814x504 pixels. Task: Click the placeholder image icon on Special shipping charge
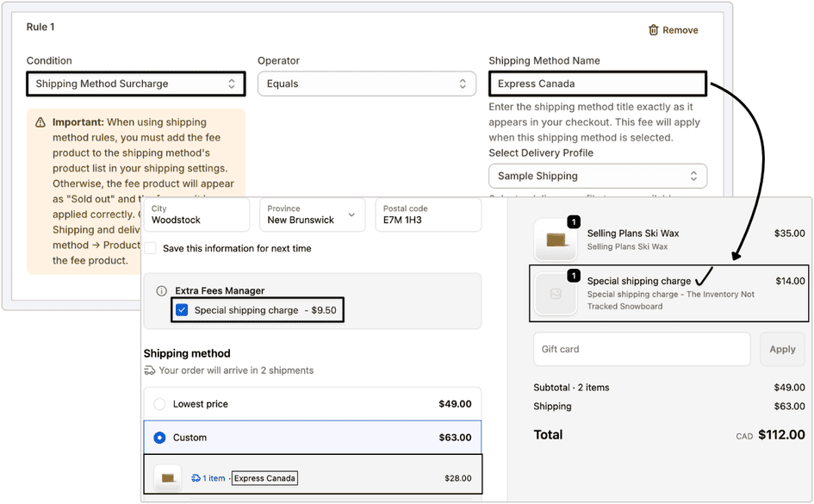pos(556,293)
